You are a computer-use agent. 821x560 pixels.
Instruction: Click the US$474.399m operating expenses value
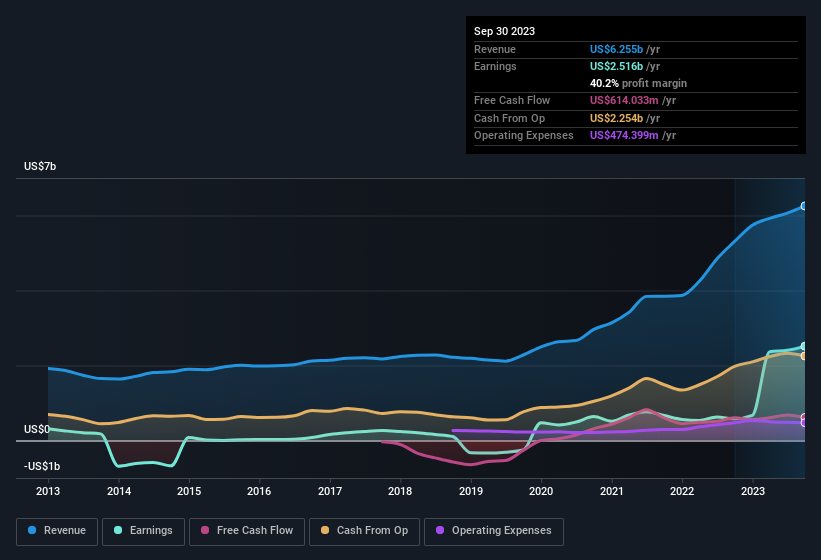[624, 136]
